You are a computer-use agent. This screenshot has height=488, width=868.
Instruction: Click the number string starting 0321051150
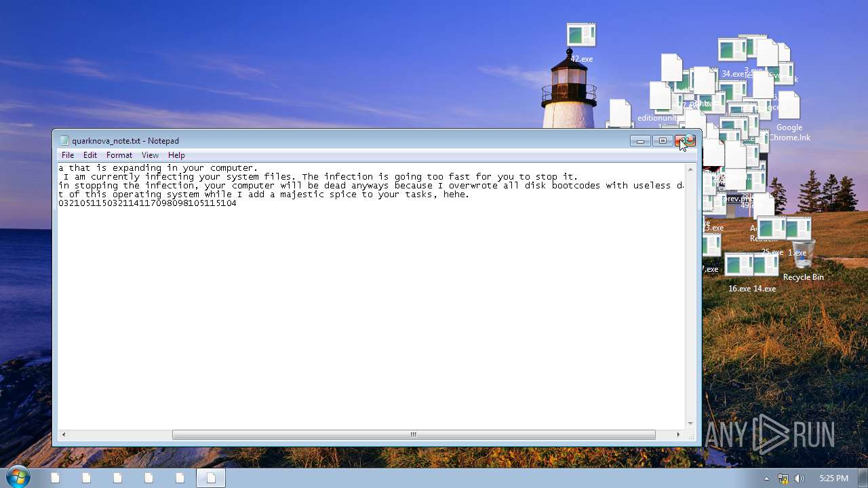click(147, 203)
